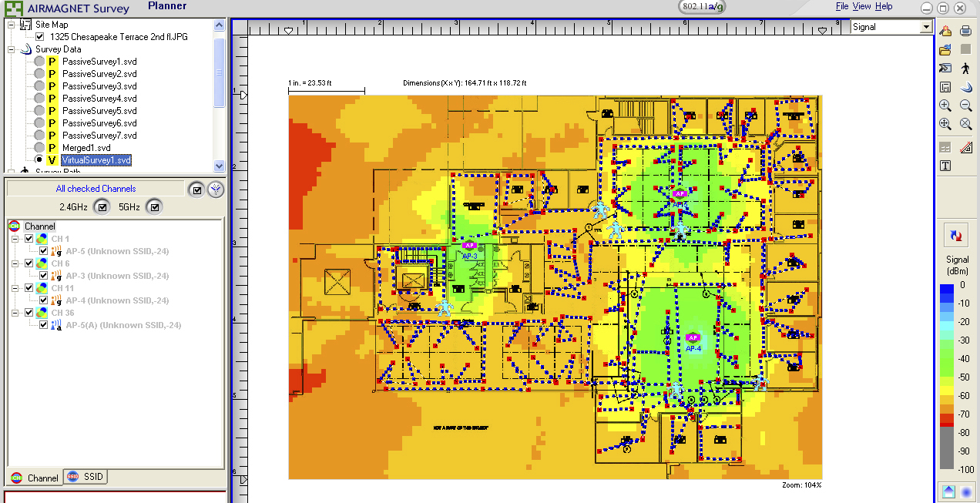Click the zoom out magnifier icon
980x503 pixels.
tap(965, 106)
